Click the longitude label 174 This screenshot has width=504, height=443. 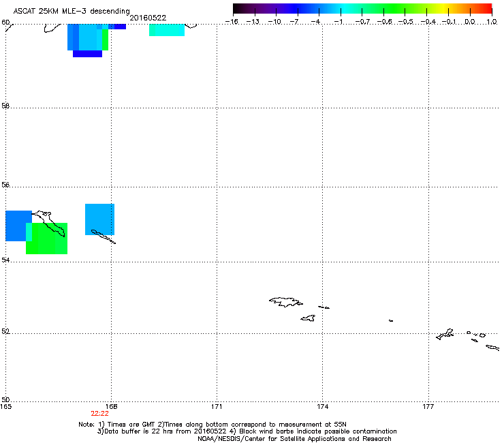[322, 407]
